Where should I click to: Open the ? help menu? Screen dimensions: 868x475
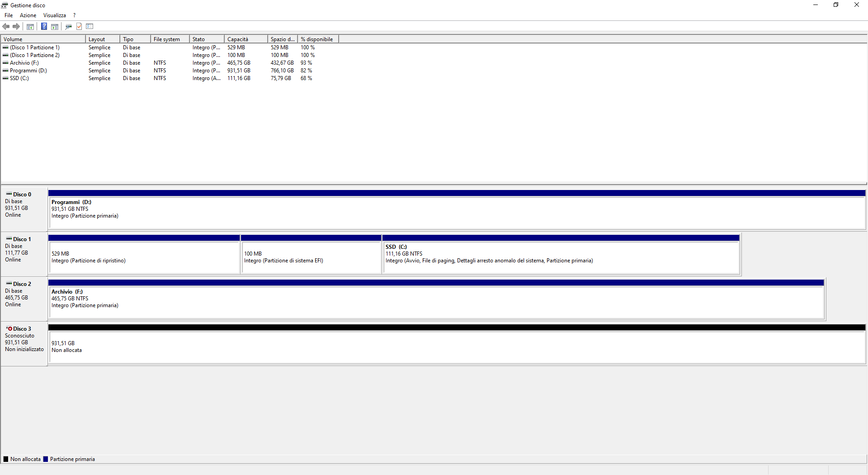(75, 15)
